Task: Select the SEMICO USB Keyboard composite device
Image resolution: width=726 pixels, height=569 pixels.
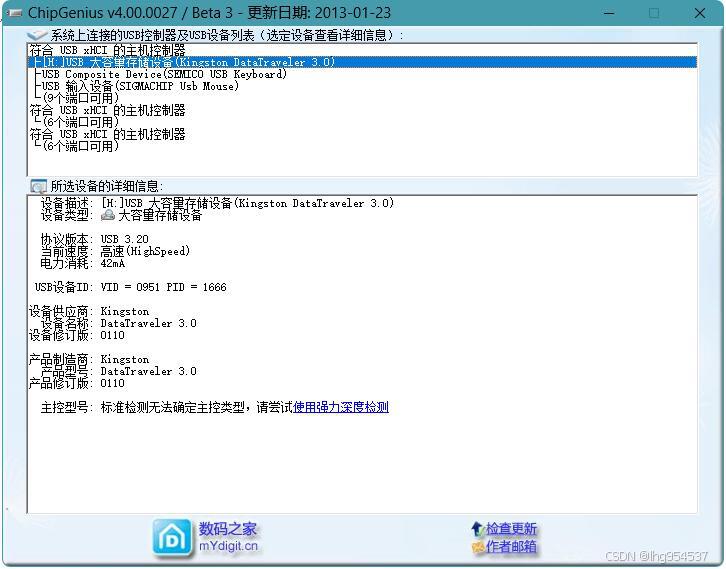Action: (x=164, y=74)
